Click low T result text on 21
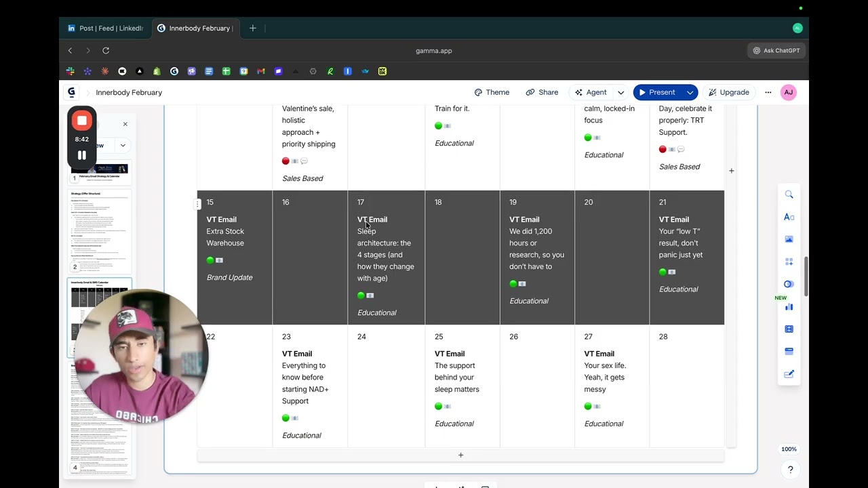This screenshot has width=868, height=488. coord(680,243)
